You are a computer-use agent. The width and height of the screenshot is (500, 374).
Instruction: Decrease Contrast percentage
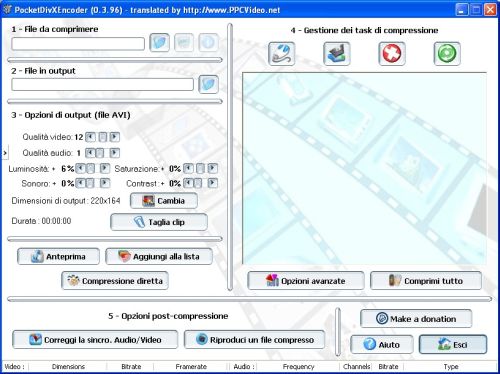coord(188,183)
